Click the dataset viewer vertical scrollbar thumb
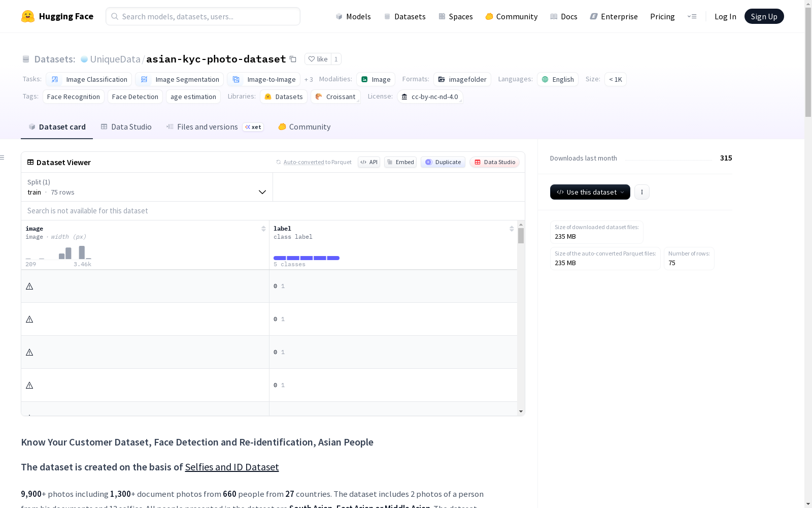 coord(521,236)
